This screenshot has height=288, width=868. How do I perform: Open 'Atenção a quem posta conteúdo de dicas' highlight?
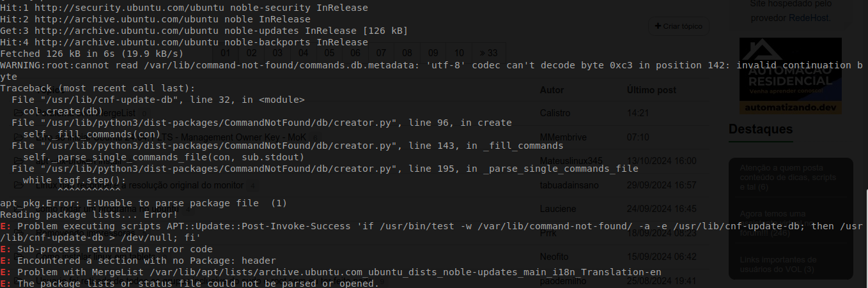(789, 178)
